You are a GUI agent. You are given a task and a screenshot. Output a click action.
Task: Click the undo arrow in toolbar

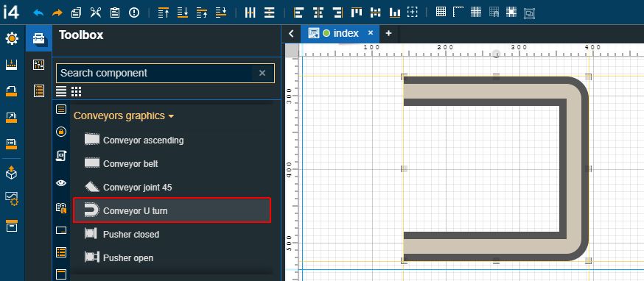tap(38, 13)
